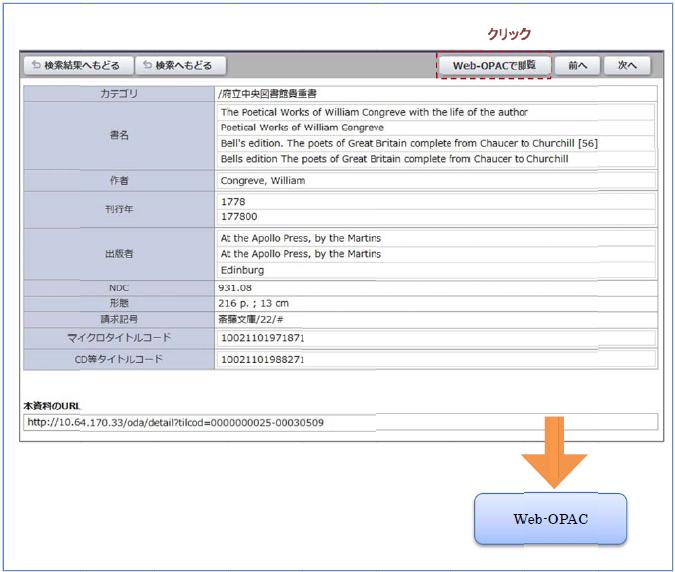This screenshot has height=572, width=675.
Task: Select 'Bells edition The poets of Great Britain' row
Action: coord(436,159)
